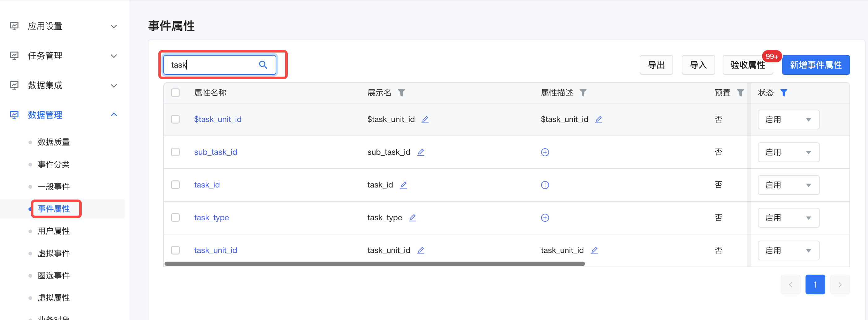Toggle the select-all header checkbox
Image resolution: width=868 pixels, height=320 pixels.
tap(175, 93)
